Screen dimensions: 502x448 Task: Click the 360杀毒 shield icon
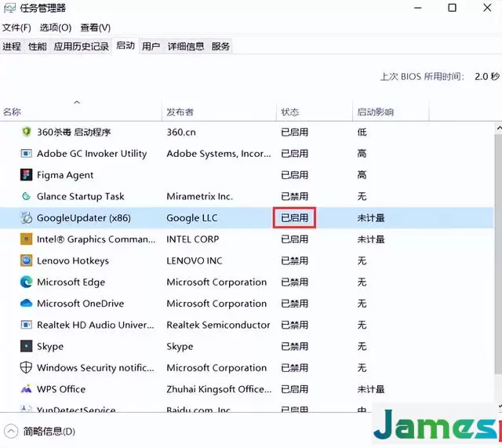[26, 132]
